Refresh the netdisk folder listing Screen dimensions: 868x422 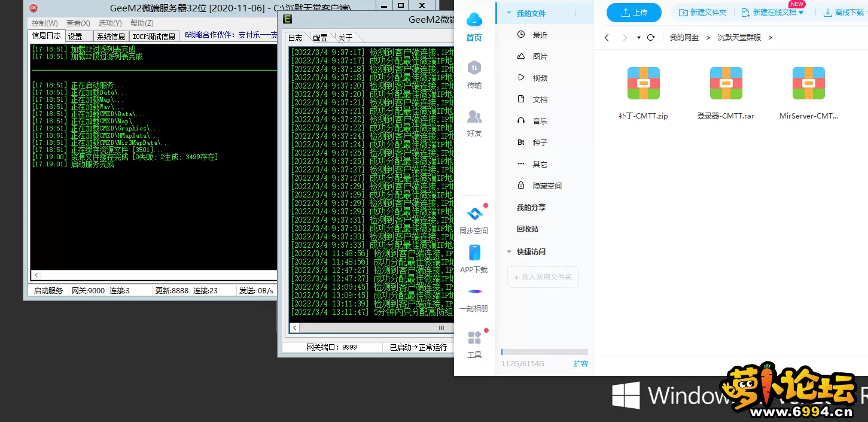tap(651, 37)
